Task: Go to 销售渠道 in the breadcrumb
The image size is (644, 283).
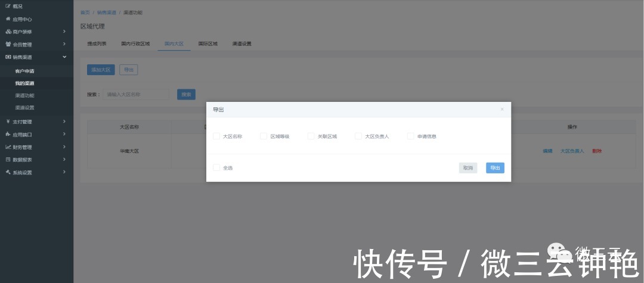Action: pyautogui.click(x=107, y=13)
